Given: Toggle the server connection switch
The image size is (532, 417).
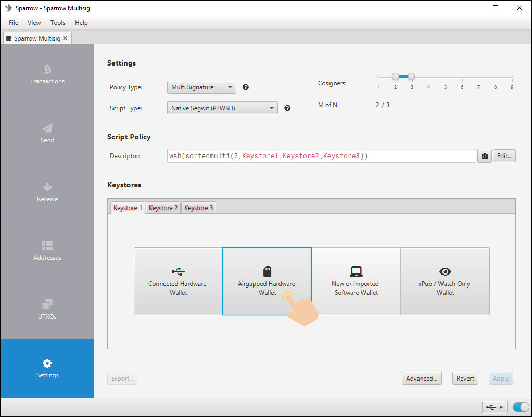Looking at the screenshot, I should tap(520, 407).
